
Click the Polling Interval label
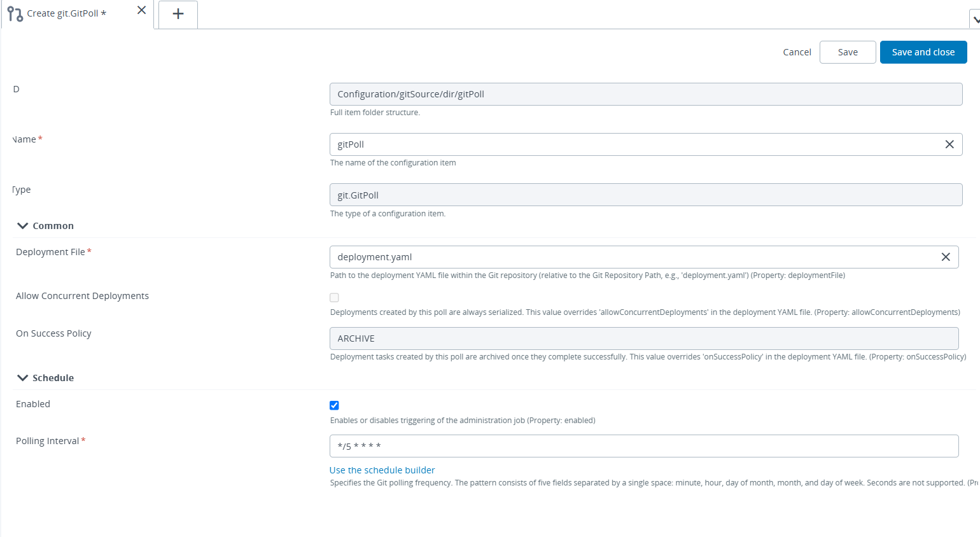tap(48, 441)
